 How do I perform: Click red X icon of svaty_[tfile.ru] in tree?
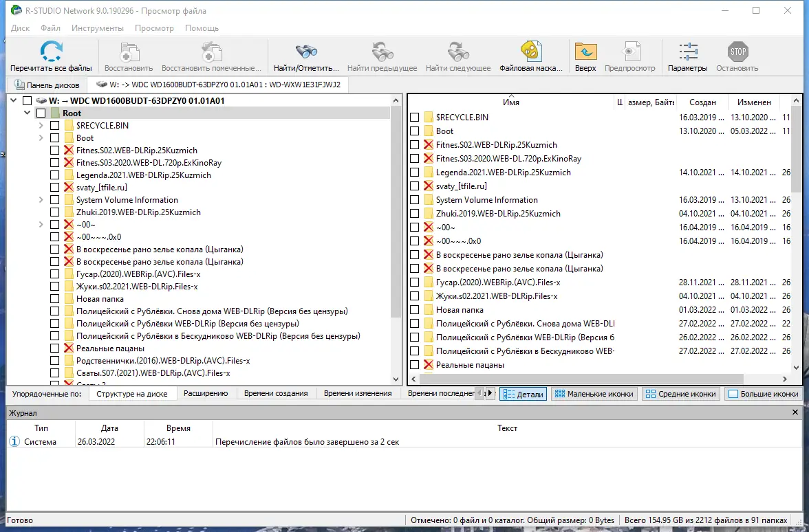point(69,187)
